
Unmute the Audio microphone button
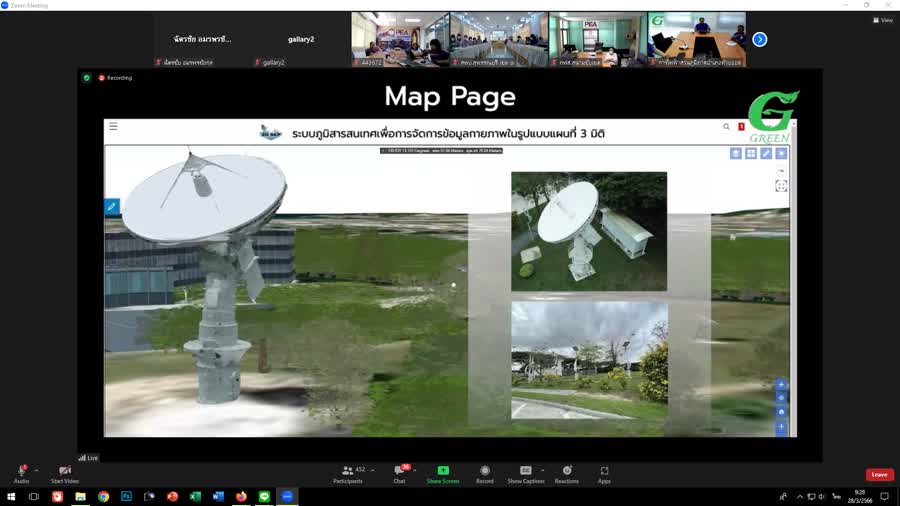click(x=21, y=474)
